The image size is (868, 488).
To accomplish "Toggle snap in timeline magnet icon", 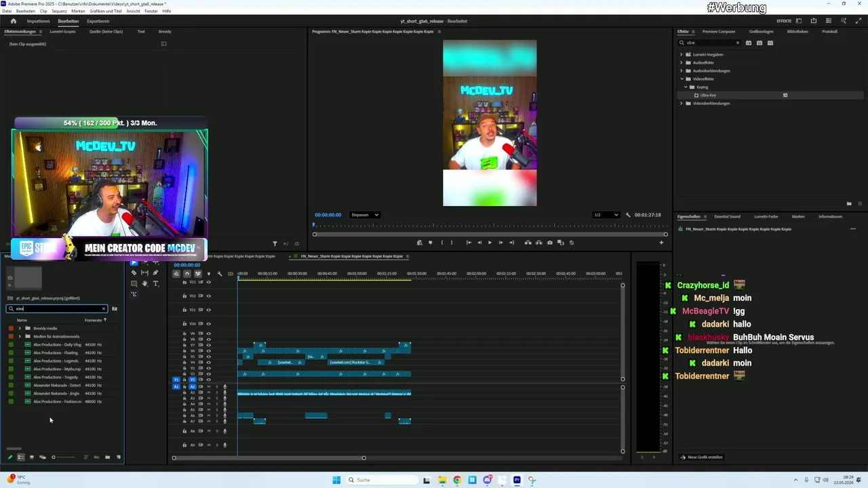I will pos(186,274).
